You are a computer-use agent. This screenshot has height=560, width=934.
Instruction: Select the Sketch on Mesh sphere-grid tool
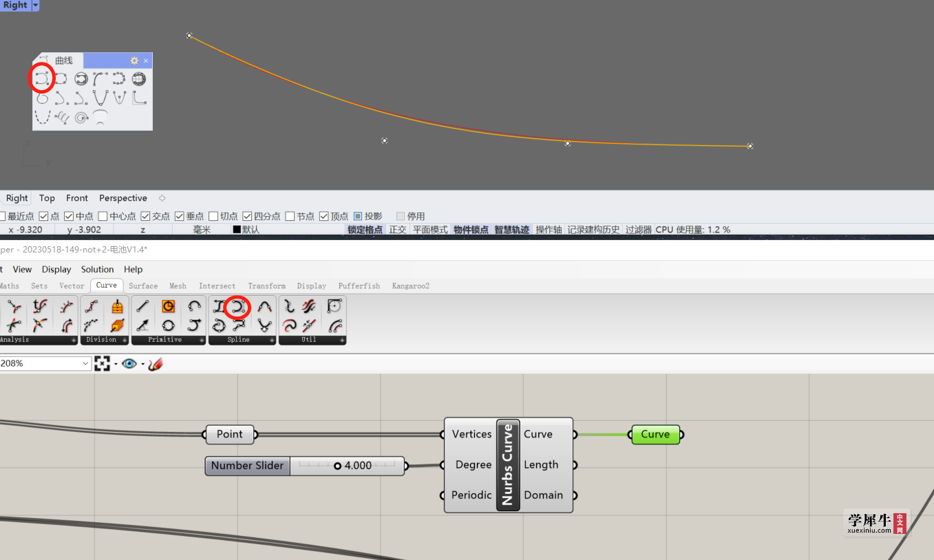[x=139, y=78]
